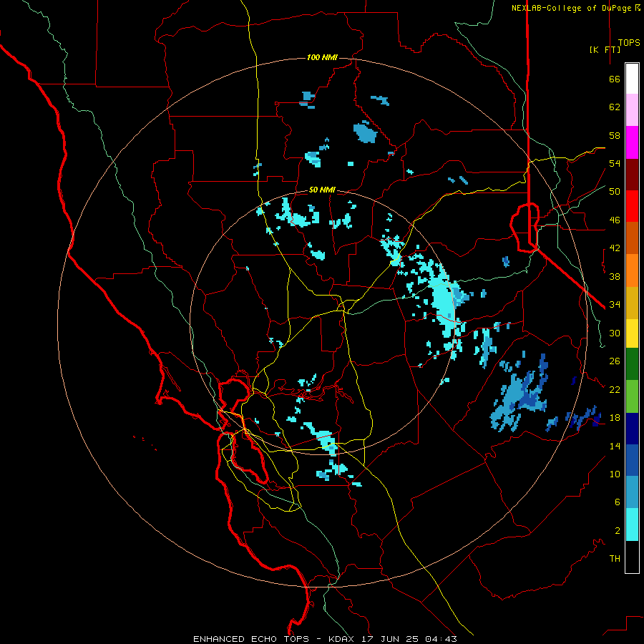
Task: Click the '34' legend scale value
Action: pos(615,305)
